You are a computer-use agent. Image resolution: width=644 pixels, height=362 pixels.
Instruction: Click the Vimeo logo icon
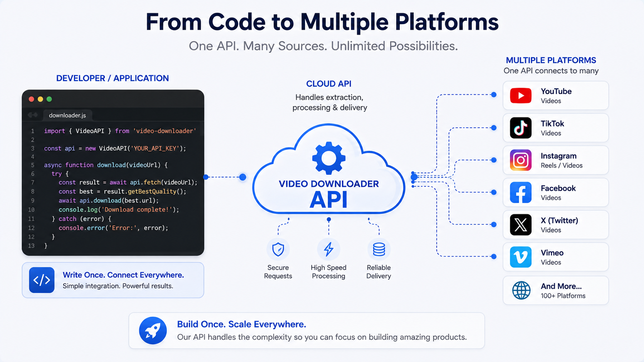tap(521, 257)
